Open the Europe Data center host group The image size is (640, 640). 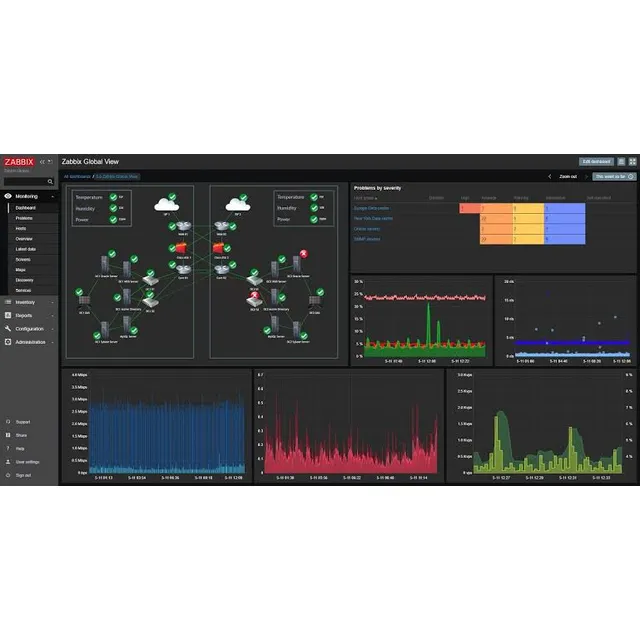click(x=371, y=208)
